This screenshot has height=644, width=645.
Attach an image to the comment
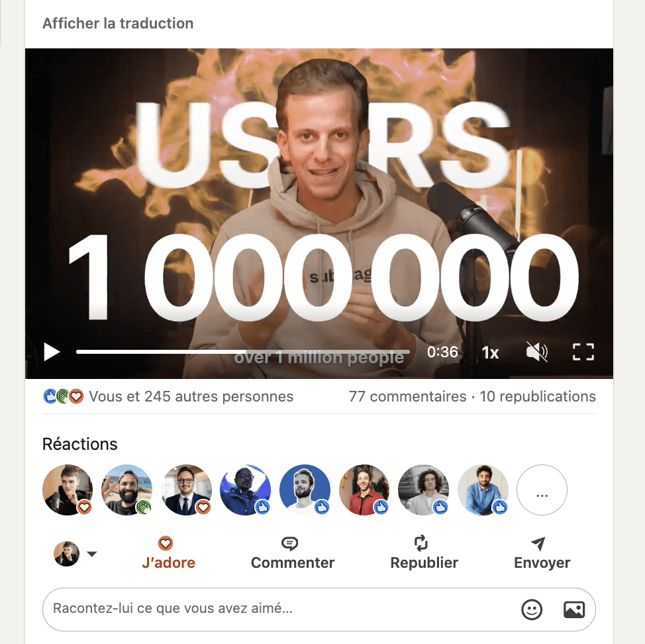[574, 609]
